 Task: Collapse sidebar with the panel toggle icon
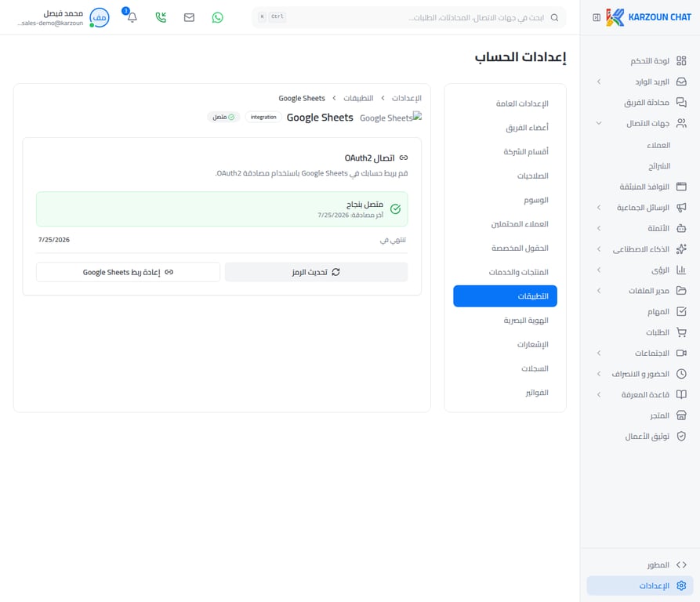coord(597,17)
